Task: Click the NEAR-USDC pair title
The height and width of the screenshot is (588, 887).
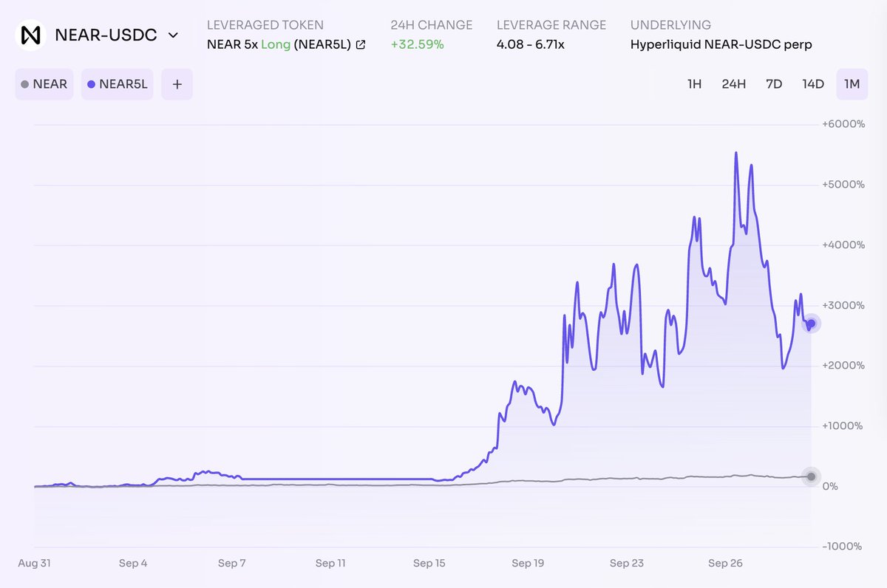Action: (106, 35)
